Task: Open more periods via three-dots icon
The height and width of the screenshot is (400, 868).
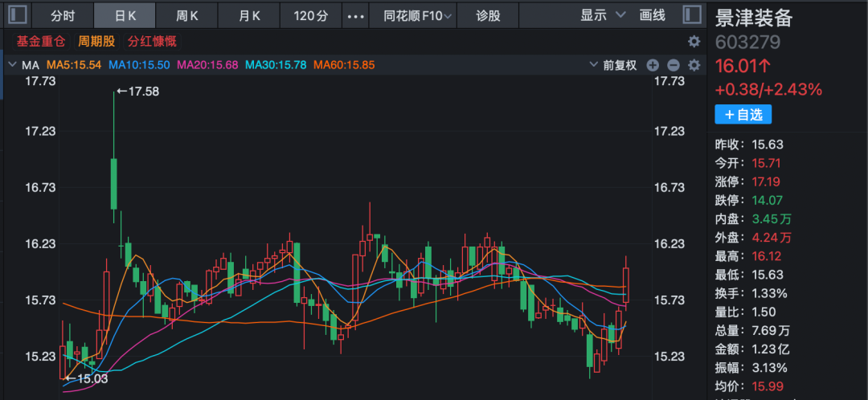Action: click(x=354, y=15)
